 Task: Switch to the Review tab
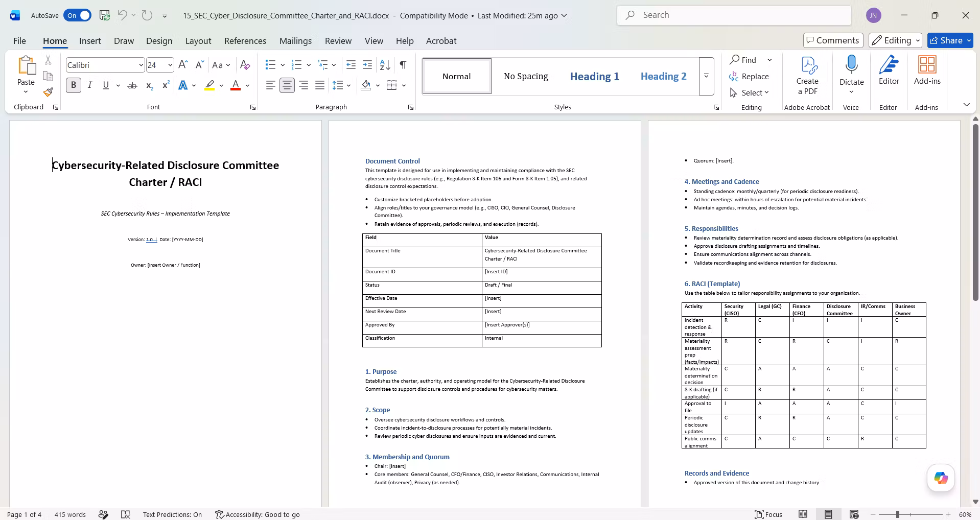(338, 41)
